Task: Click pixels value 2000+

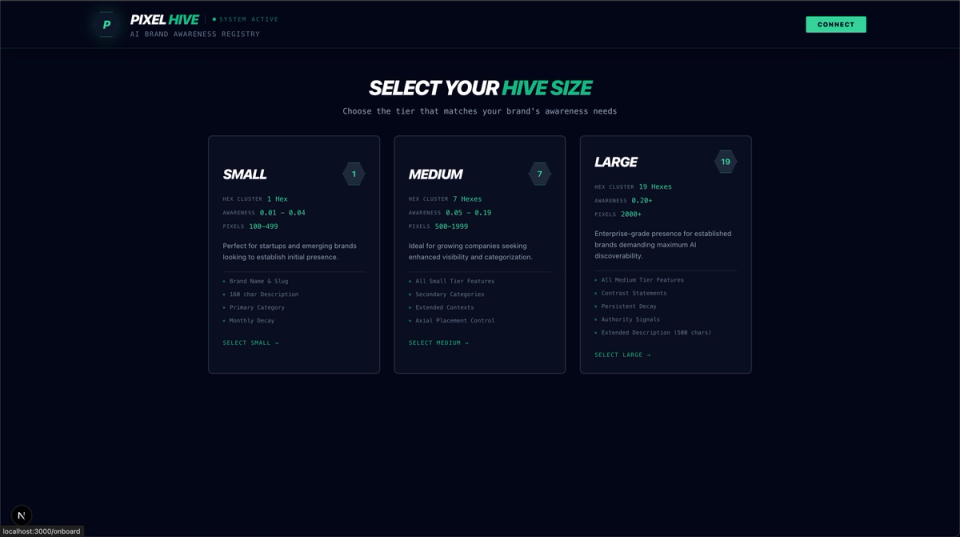Action: point(631,214)
